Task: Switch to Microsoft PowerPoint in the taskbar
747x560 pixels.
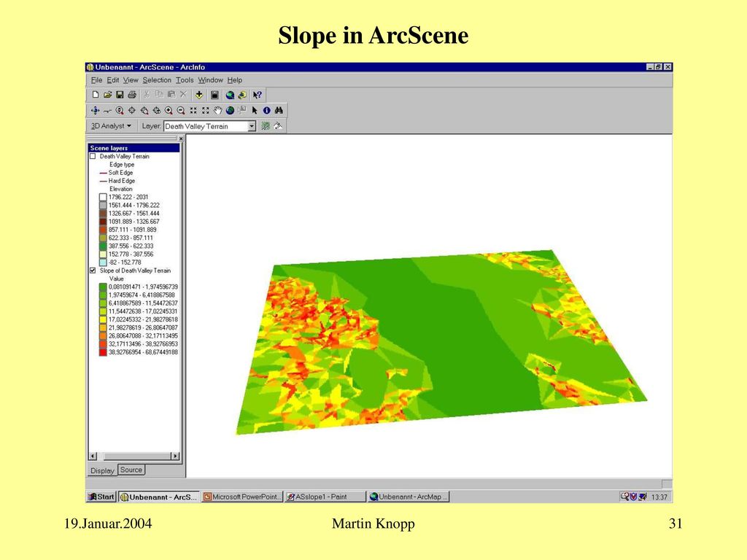Action: [x=242, y=497]
